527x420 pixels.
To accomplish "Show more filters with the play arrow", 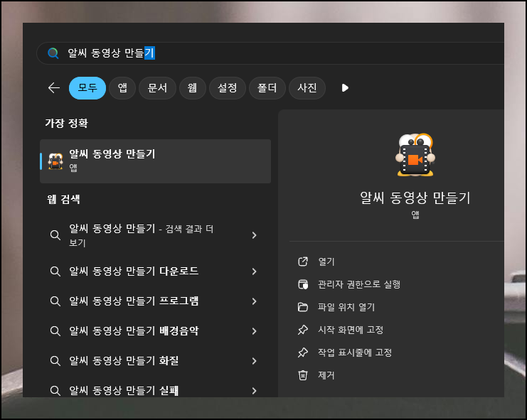I will [345, 88].
